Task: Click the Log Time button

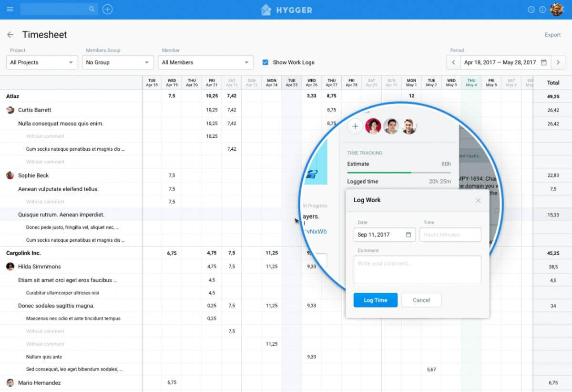Action: pyautogui.click(x=376, y=300)
